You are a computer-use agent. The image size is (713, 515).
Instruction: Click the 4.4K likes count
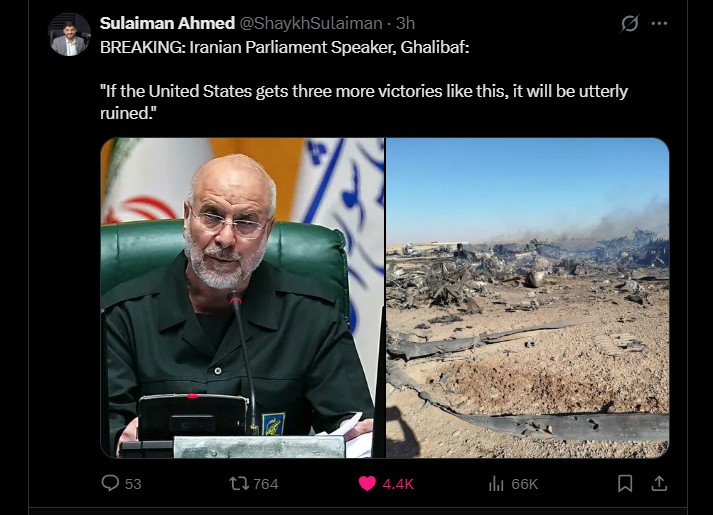pyautogui.click(x=398, y=484)
